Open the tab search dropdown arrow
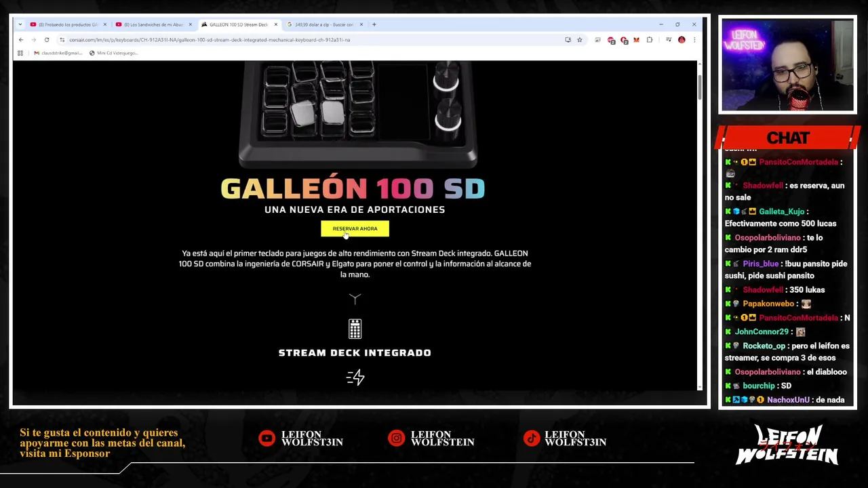The image size is (868, 488). (20, 24)
